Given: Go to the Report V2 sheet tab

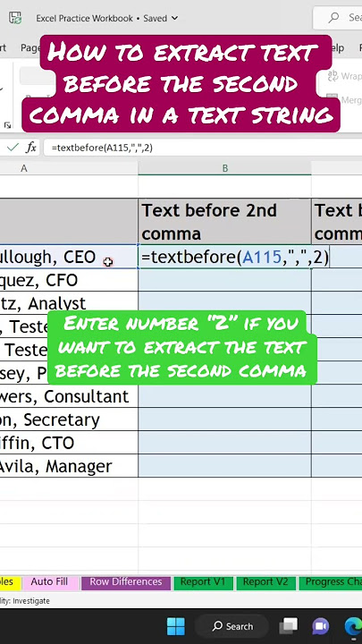Looking at the screenshot, I should pos(265,582).
